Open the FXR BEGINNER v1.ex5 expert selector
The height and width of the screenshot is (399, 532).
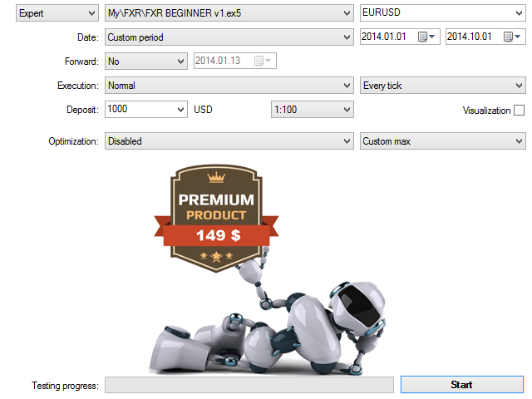tap(229, 13)
